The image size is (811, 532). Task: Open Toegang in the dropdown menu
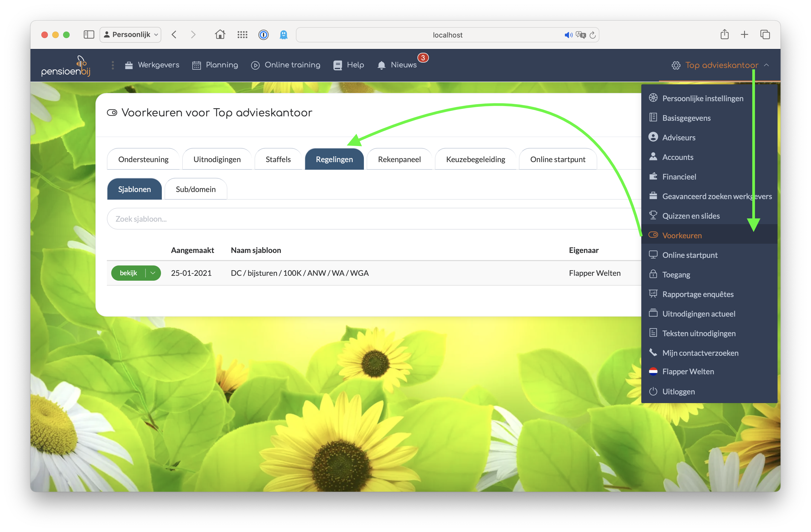click(x=709, y=275)
